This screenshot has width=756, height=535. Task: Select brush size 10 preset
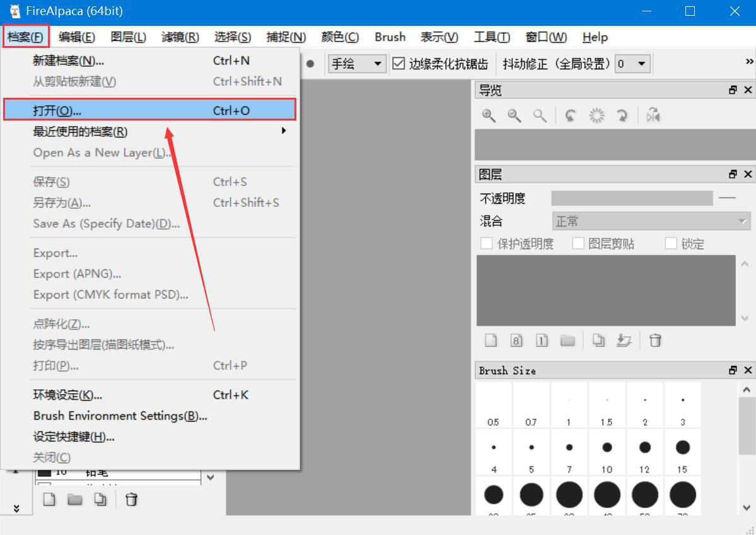tap(607, 452)
